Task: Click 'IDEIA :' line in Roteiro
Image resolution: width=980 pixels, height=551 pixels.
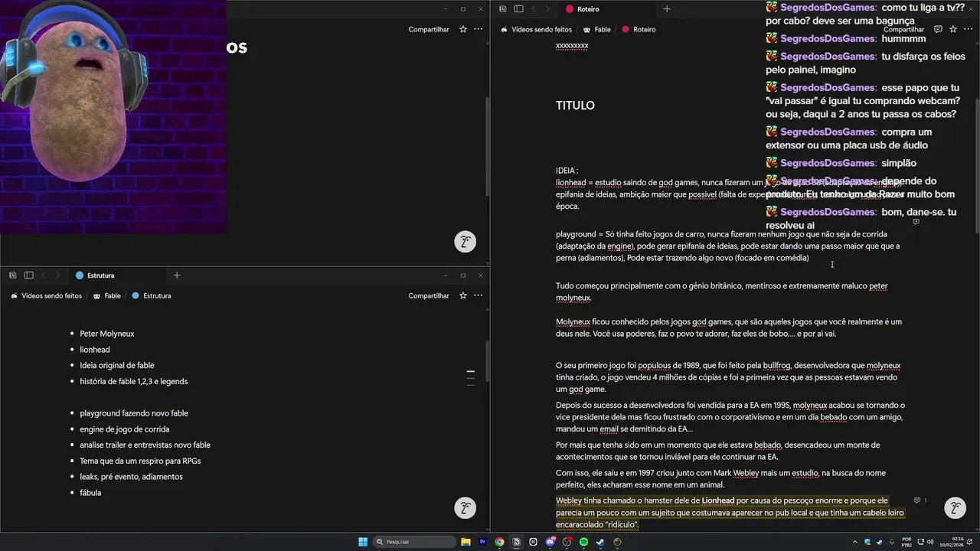Action: click(x=567, y=171)
